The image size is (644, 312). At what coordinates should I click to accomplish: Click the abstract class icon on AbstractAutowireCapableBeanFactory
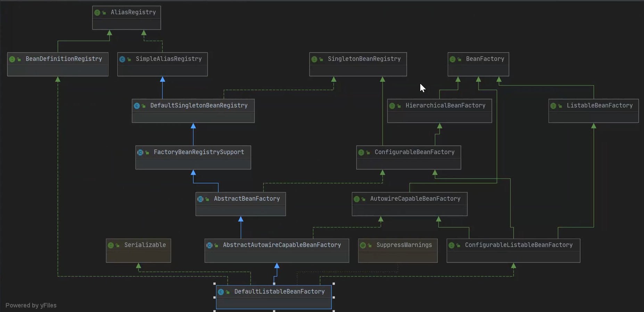click(x=209, y=245)
